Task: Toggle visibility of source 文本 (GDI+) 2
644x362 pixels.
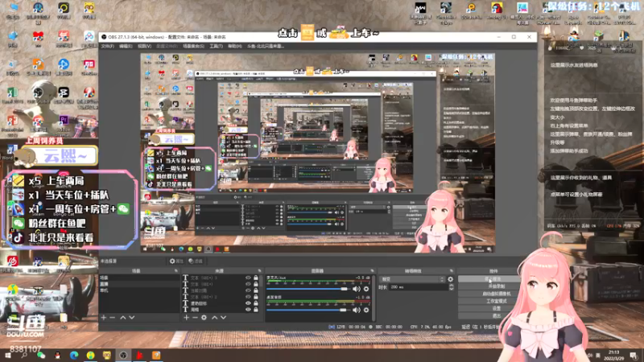Action: 248,297
